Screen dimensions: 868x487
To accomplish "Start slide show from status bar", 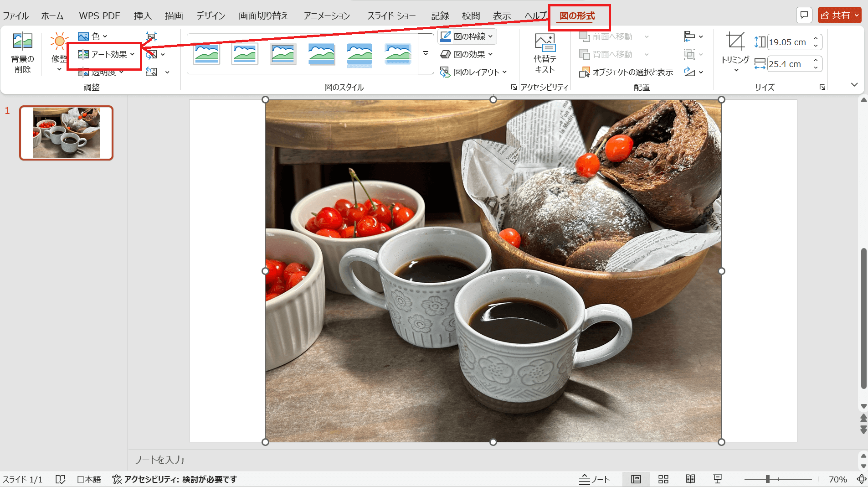I will (x=718, y=479).
